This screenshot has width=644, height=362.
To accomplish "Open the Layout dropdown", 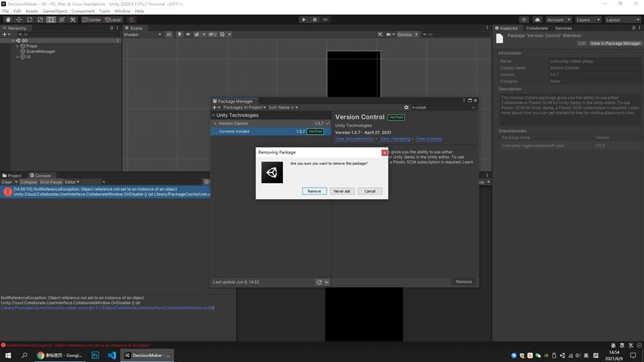I will (x=623, y=19).
